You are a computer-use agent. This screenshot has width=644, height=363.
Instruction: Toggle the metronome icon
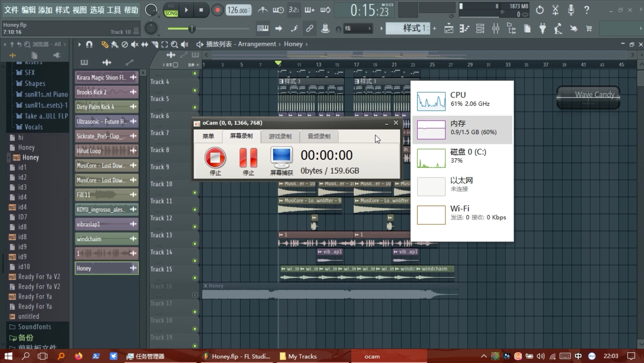click(263, 10)
